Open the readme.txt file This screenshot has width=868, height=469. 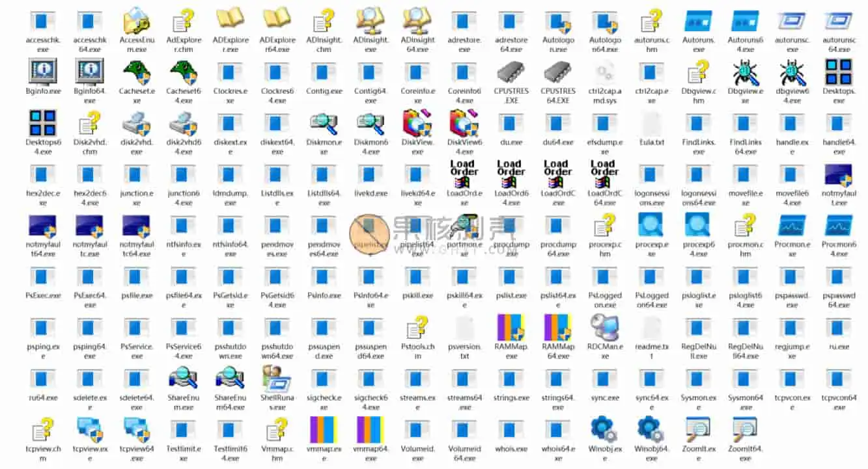click(x=651, y=328)
